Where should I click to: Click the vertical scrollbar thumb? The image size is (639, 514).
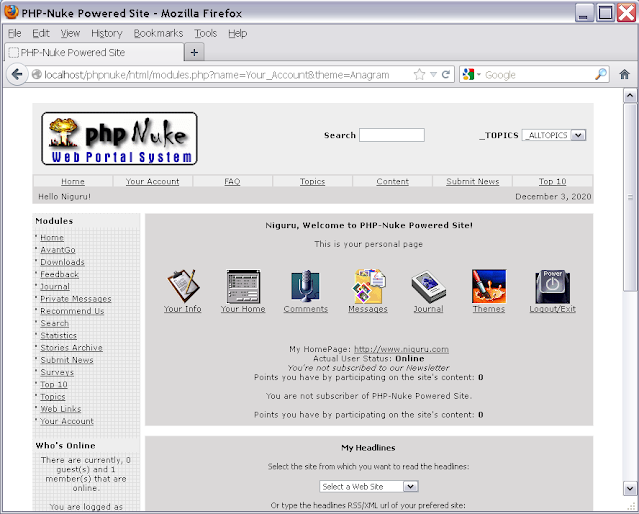tap(630, 197)
